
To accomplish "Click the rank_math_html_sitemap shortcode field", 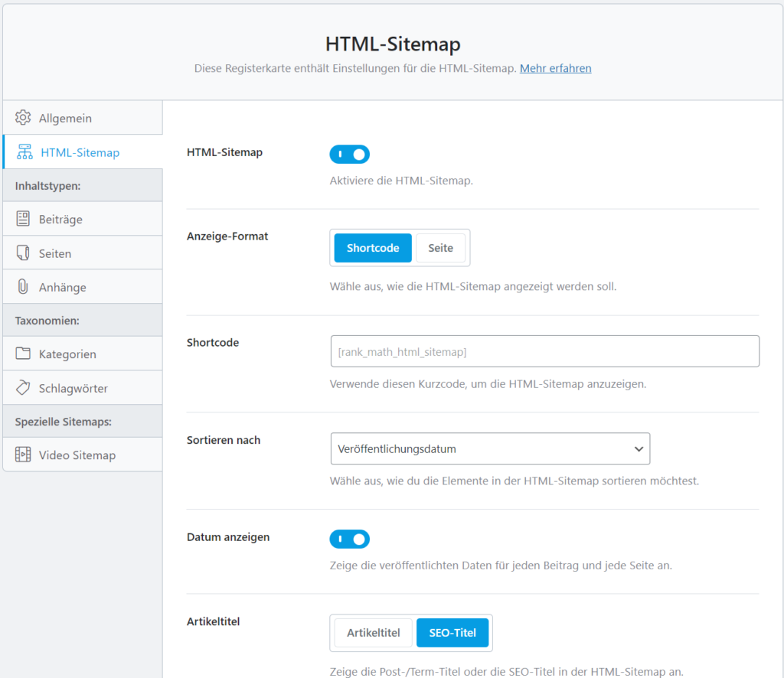I will tap(544, 352).
